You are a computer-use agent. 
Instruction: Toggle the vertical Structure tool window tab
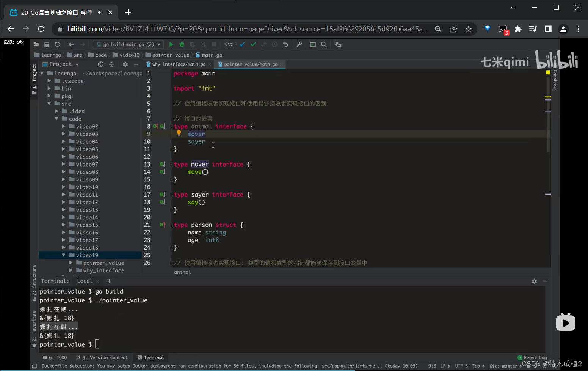tap(34, 283)
